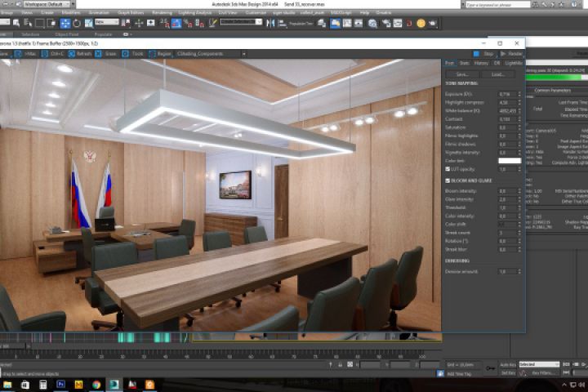Image resolution: width=588 pixels, height=392 pixels.
Task: Toggle the Spinner Snap icon
Action: coord(200,23)
